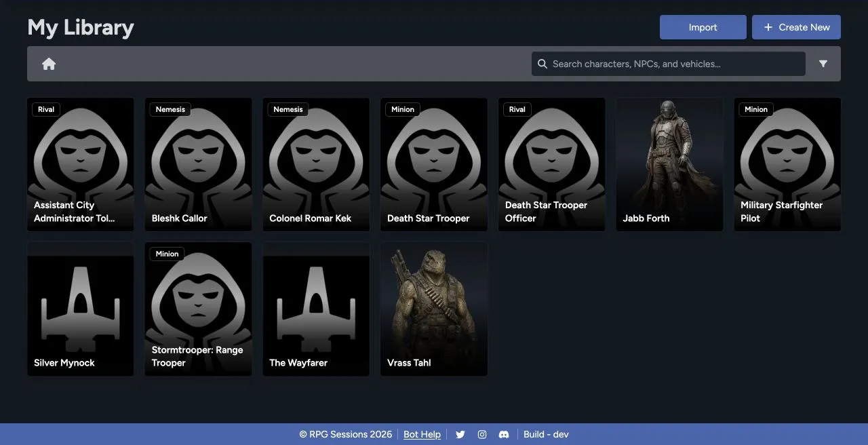Image resolution: width=868 pixels, height=445 pixels.
Task: Click the Rival badge on Assistant City Administrator
Action: (46, 109)
